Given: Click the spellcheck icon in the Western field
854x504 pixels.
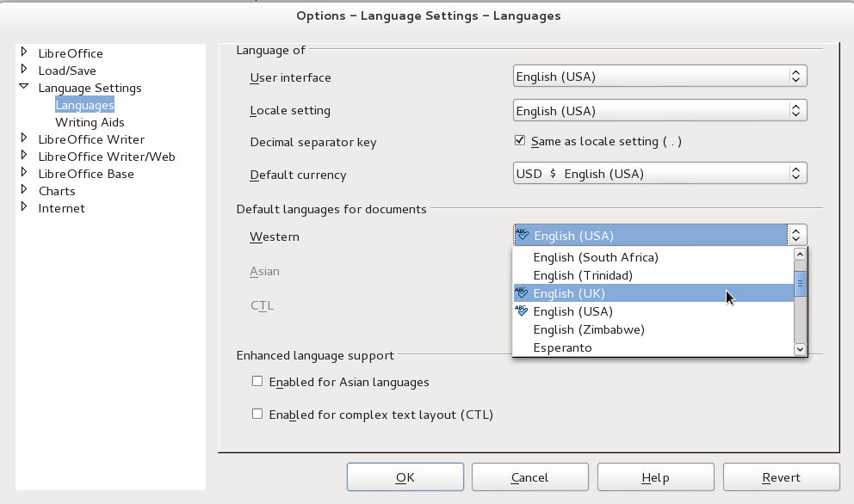Looking at the screenshot, I should (x=523, y=235).
